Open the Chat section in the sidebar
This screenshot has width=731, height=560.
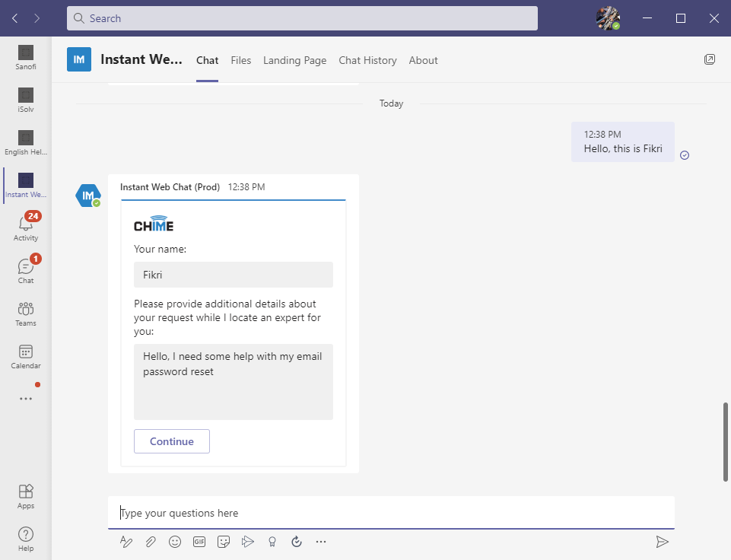click(25, 269)
